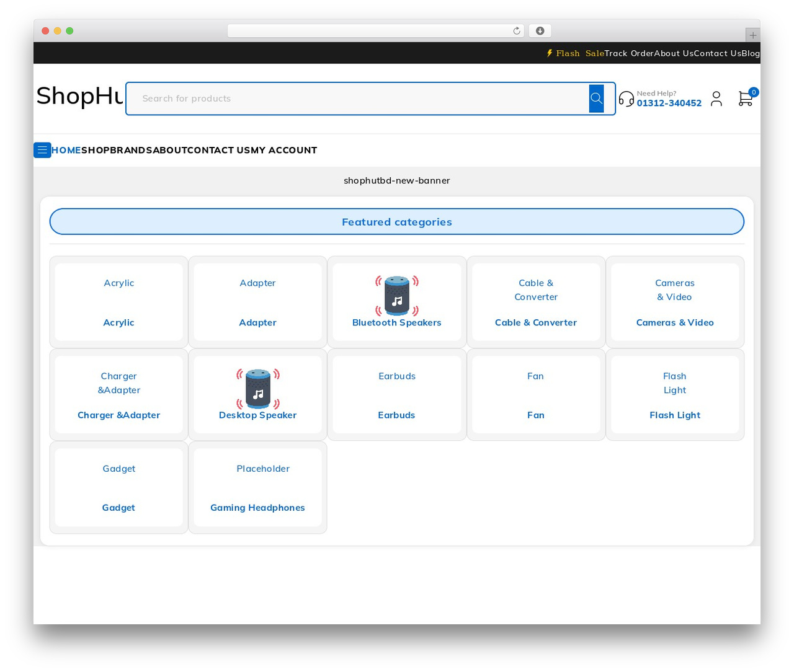794x672 pixels.
Task: Open Contact Us in top bar
Action: pyautogui.click(x=718, y=53)
